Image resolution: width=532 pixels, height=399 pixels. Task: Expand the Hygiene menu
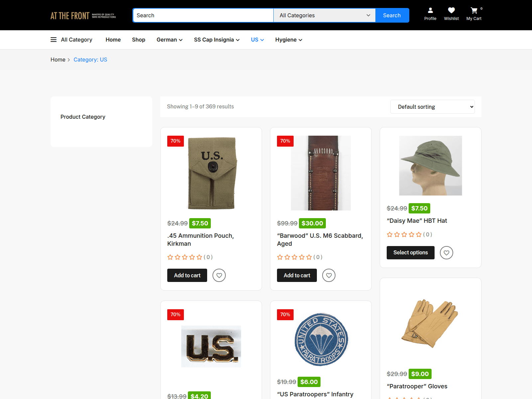point(289,40)
